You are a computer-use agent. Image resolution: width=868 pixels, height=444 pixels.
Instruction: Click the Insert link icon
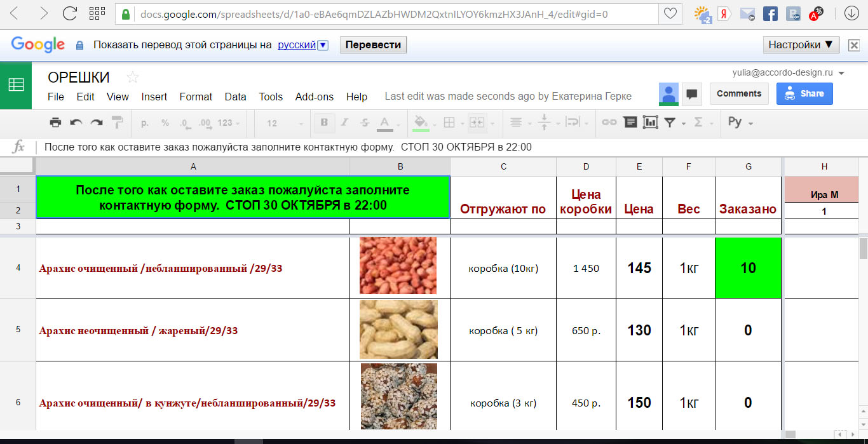(609, 123)
